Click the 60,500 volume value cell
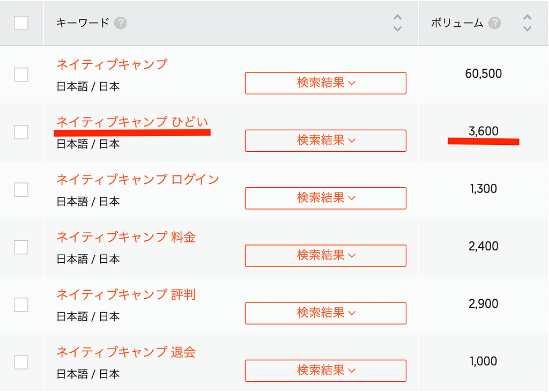549x392 pixels. (x=483, y=74)
